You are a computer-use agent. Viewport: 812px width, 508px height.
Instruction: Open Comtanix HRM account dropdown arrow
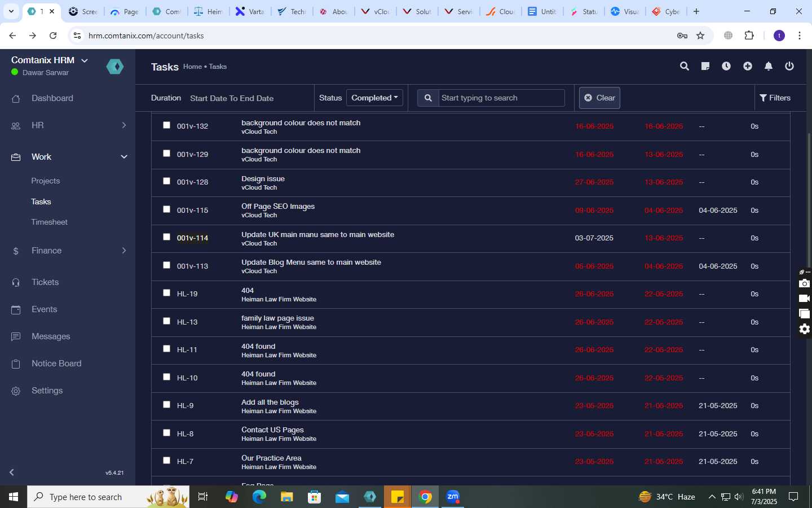pos(85,60)
